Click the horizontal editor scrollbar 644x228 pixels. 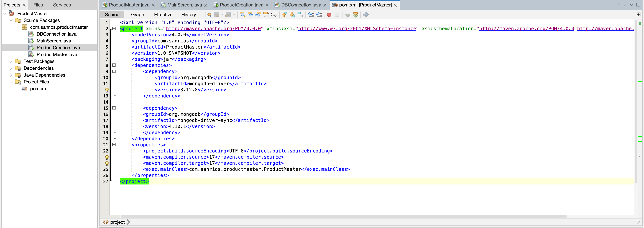(x=344, y=216)
